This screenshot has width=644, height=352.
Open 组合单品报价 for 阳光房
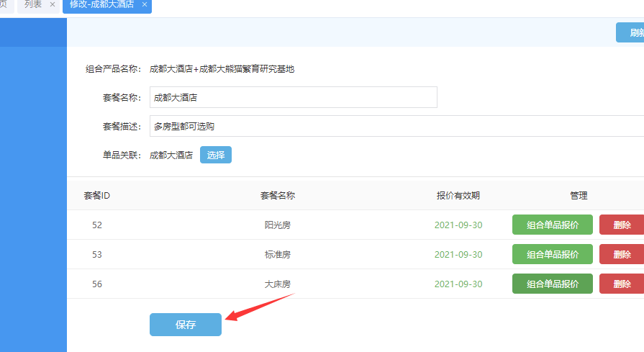(552, 225)
